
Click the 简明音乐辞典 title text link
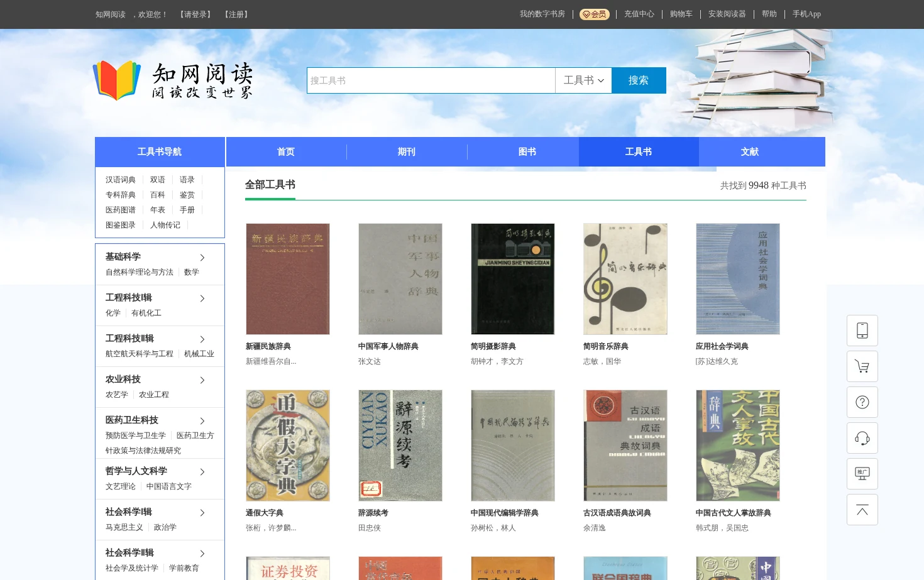point(606,346)
